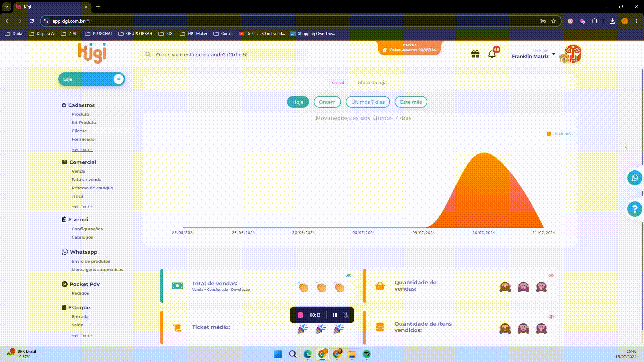
Task: Open the help question mark icon
Action: 634,209
